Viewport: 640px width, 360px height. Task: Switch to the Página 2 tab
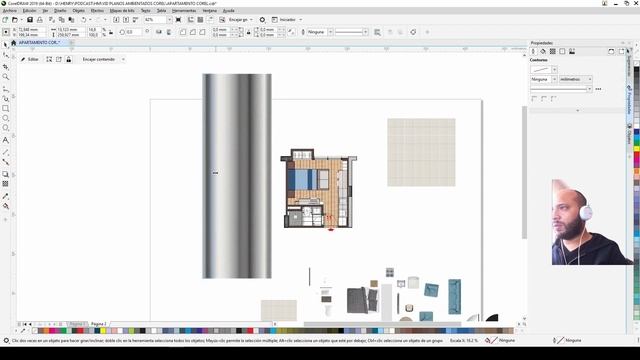pos(98,324)
